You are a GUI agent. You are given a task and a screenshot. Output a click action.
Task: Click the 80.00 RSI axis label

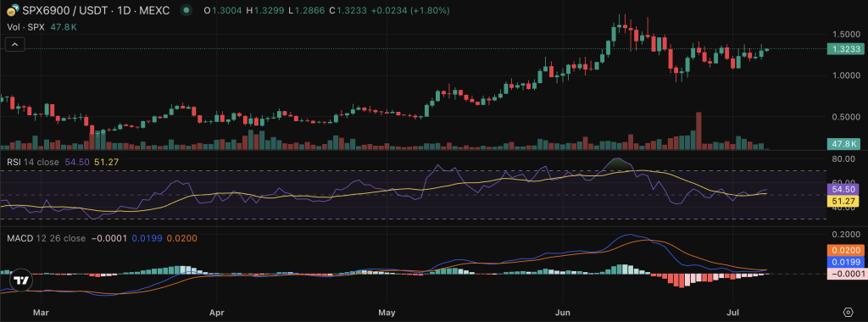coord(844,158)
